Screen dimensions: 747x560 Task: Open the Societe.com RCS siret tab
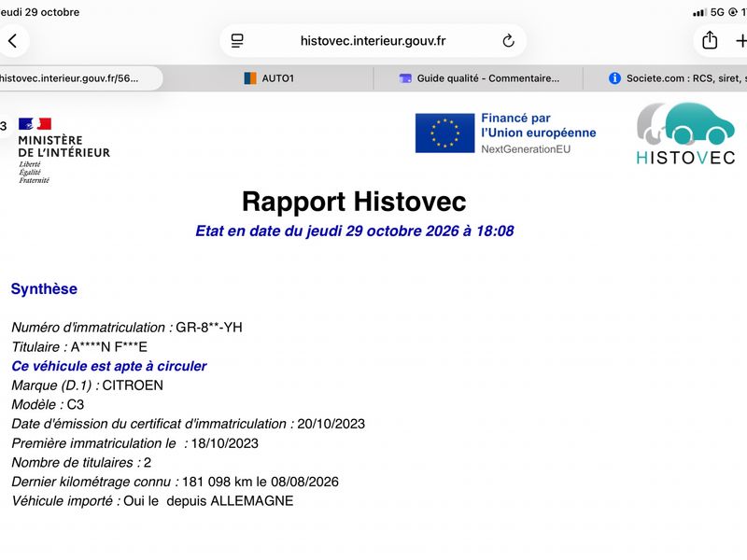(x=666, y=78)
